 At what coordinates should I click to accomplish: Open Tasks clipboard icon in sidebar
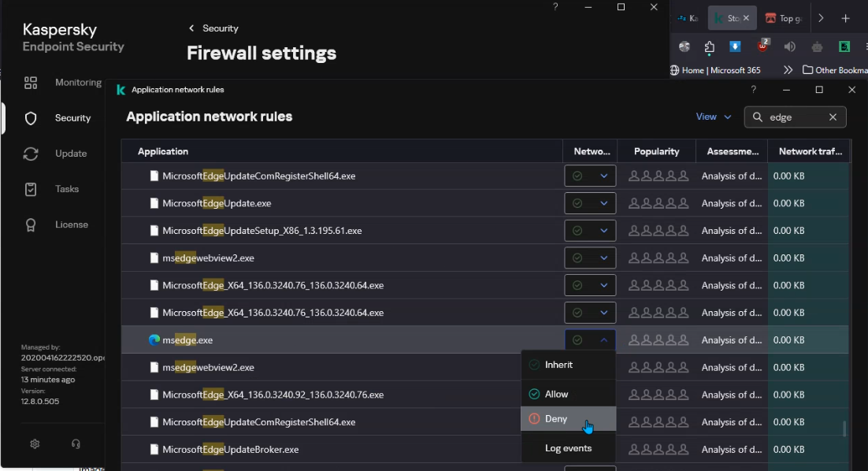[x=31, y=189]
